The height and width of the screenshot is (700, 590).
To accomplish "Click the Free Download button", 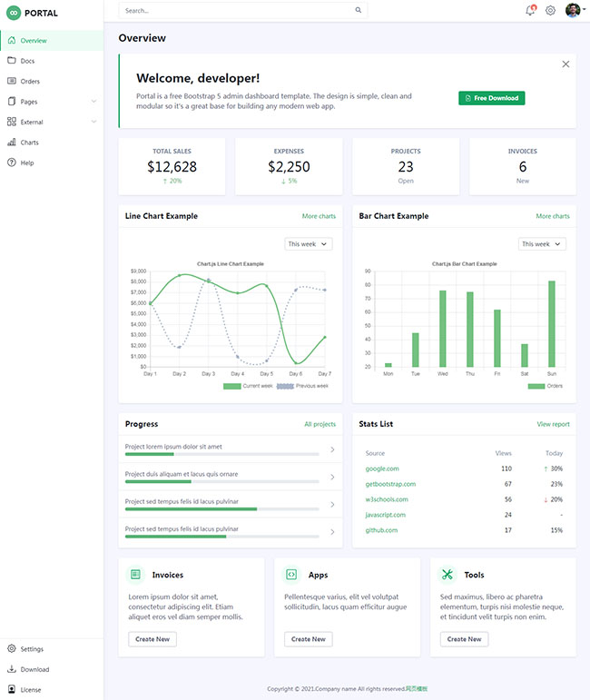I will tap(491, 98).
